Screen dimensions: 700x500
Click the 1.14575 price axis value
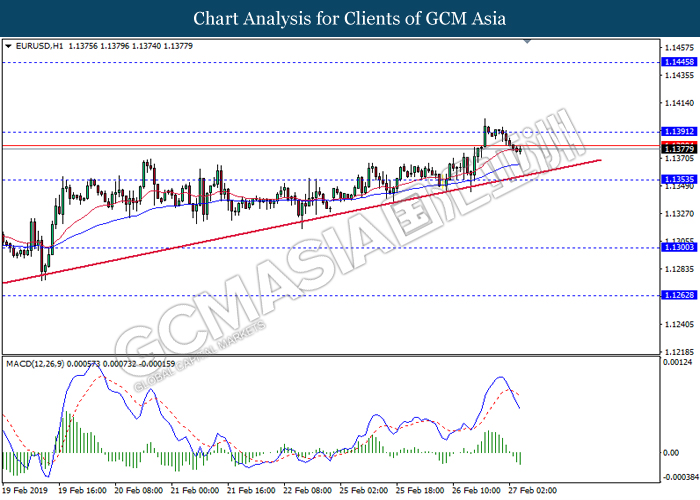tap(679, 48)
